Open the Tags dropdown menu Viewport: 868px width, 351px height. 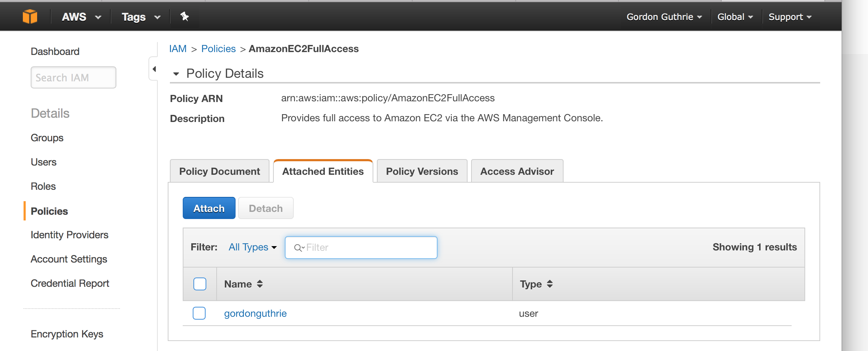tap(141, 17)
